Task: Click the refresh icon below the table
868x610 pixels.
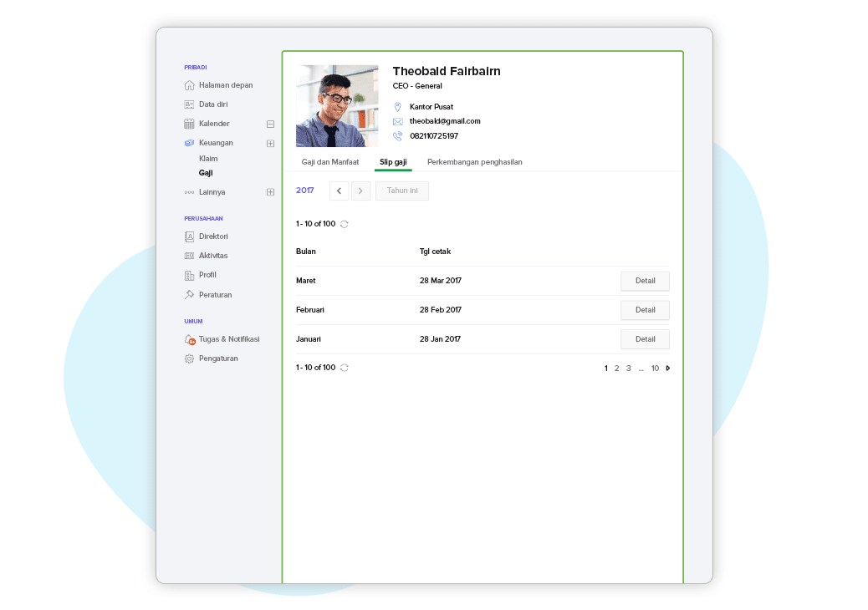Action: point(345,368)
